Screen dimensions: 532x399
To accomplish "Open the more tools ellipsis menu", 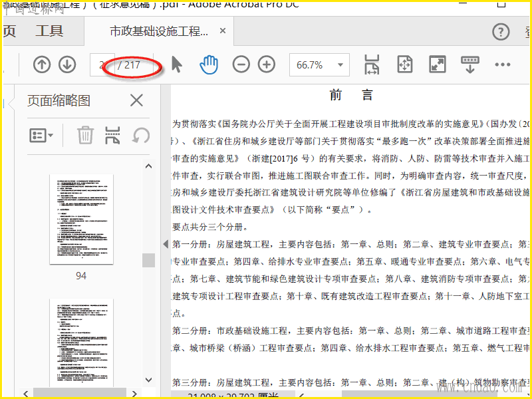I will coord(503,65).
